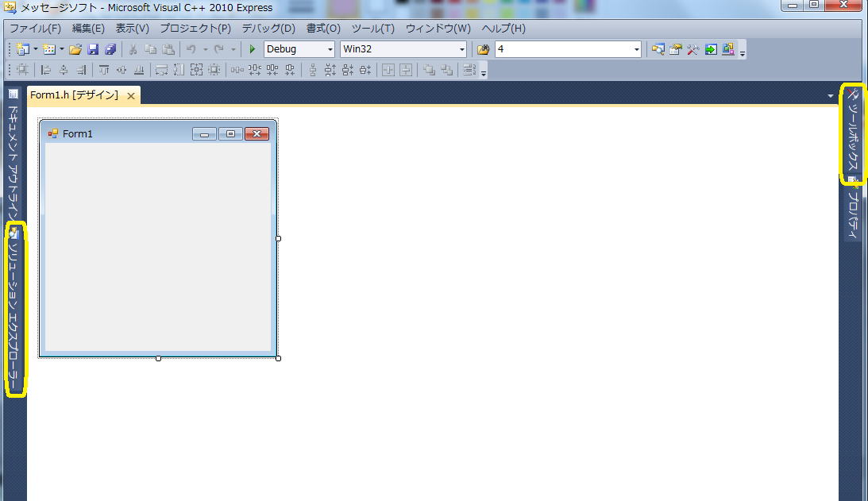The height and width of the screenshot is (501, 868).
Task: Open the デバッグ(D) menu
Action: tap(268, 29)
